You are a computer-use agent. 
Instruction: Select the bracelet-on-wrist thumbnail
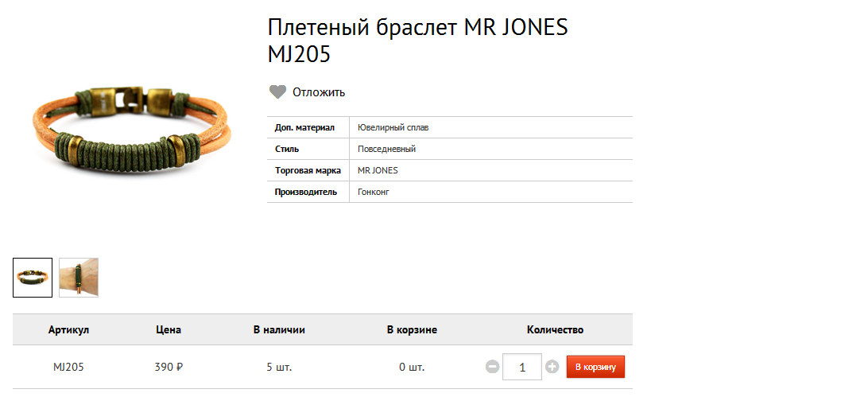pyautogui.click(x=79, y=278)
